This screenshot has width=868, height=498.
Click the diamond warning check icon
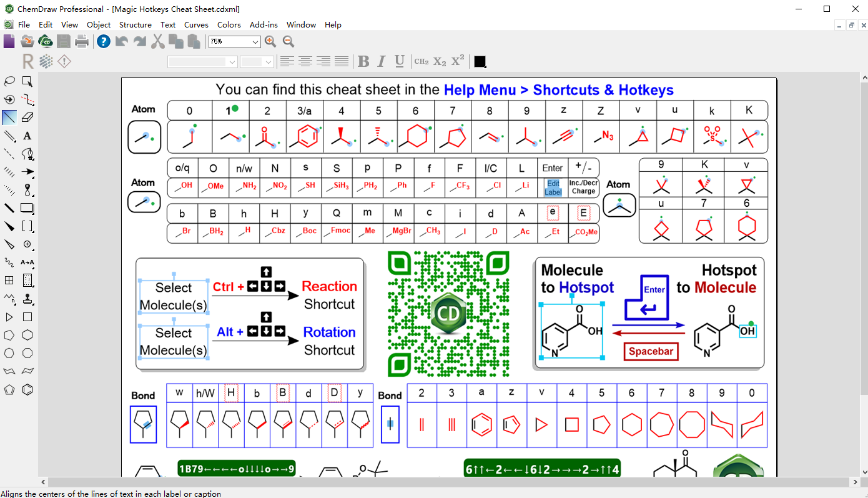[x=64, y=61]
